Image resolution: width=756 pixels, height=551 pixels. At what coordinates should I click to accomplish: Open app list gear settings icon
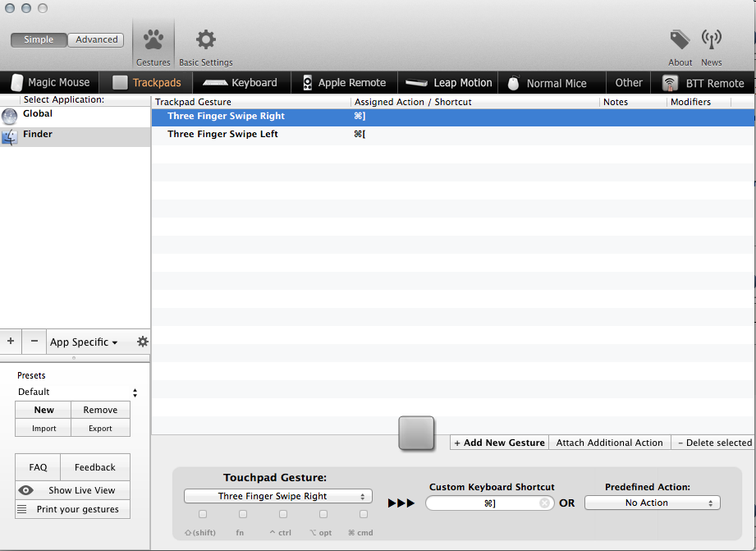click(142, 342)
